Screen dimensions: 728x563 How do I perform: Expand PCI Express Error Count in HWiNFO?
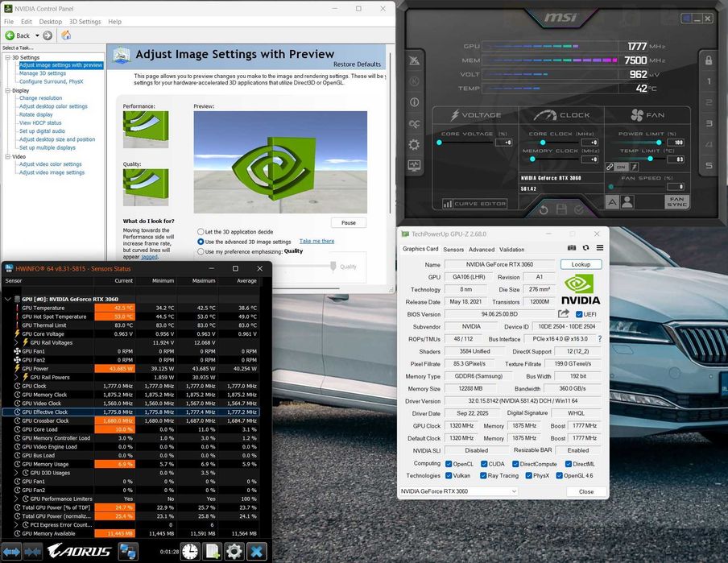17,525
